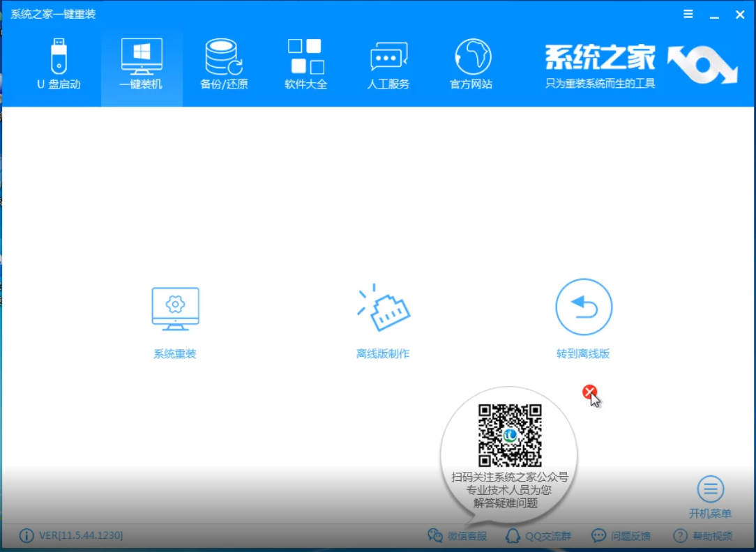The image size is (756, 552).
Task: Open 问题反馈 feedback
Action: [x=621, y=535]
